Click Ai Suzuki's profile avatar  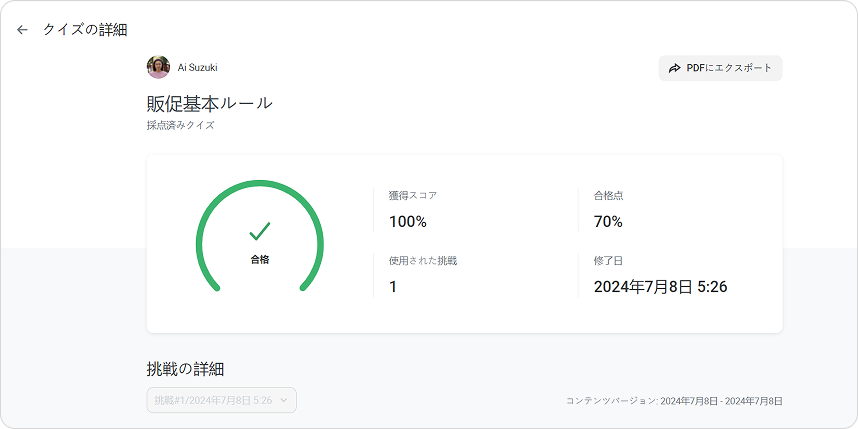[x=158, y=67]
